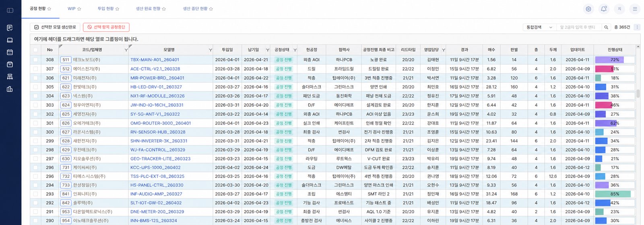Open filter on 모델명 column
Image resolution: width=644 pixels, height=225 pixels.
pos(211,50)
